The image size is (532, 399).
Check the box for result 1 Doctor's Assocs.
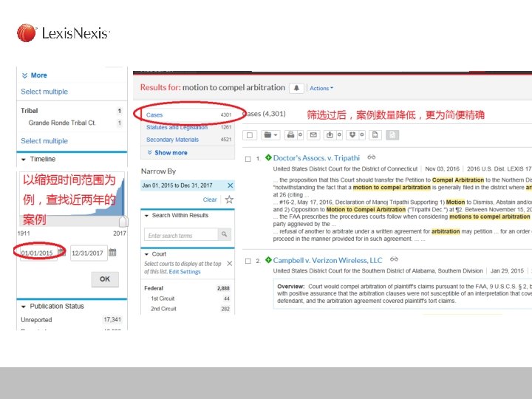point(248,159)
